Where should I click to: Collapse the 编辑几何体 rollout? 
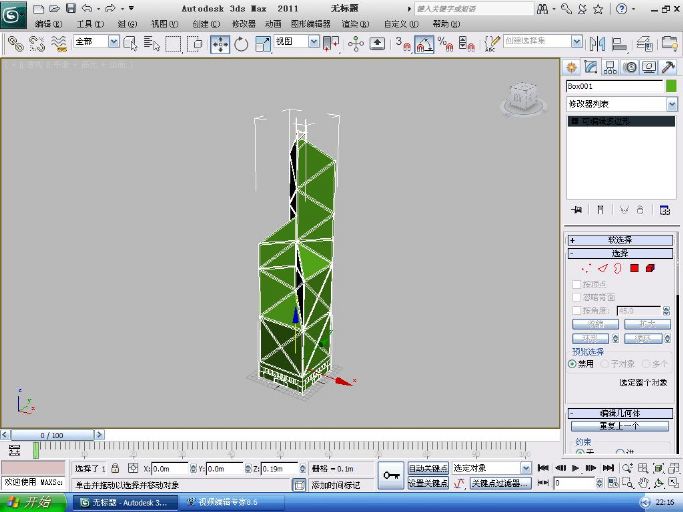coord(620,413)
